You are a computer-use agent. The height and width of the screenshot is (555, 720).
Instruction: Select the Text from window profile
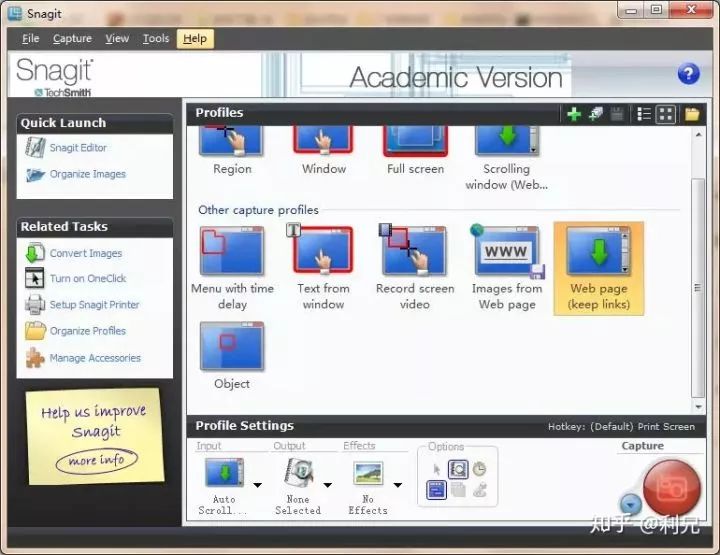click(323, 267)
